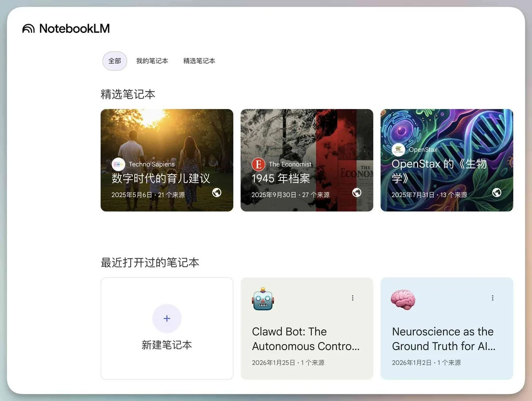The width and height of the screenshot is (532, 401).
Task: Click the NotebookLM logo icon
Action: (x=28, y=28)
